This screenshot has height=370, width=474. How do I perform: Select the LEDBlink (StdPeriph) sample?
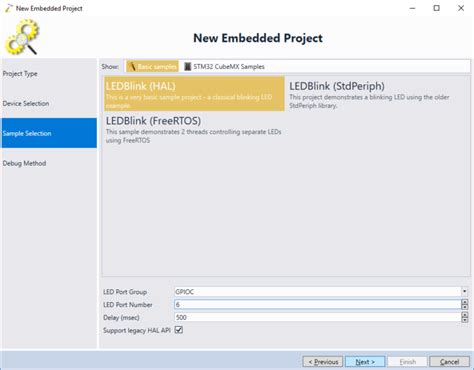coord(377,94)
